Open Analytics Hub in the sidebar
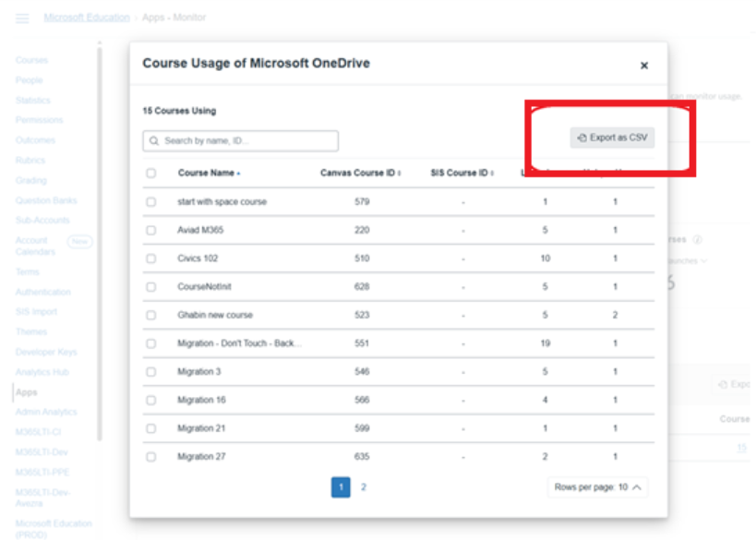 pyautogui.click(x=42, y=372)
